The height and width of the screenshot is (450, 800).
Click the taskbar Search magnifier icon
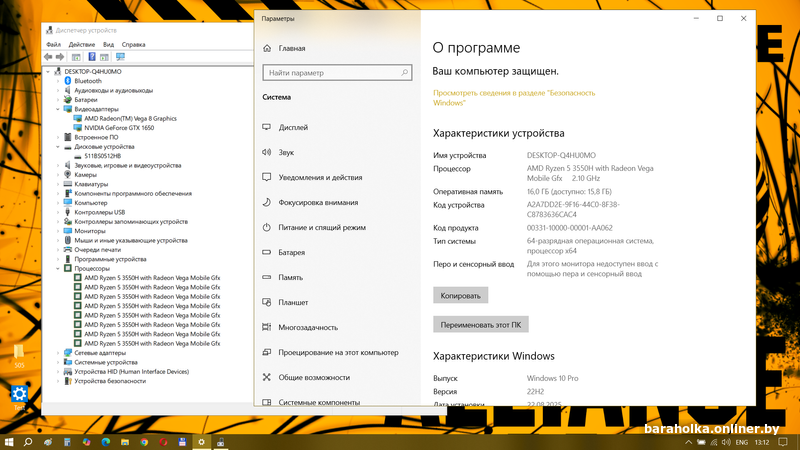28,442
